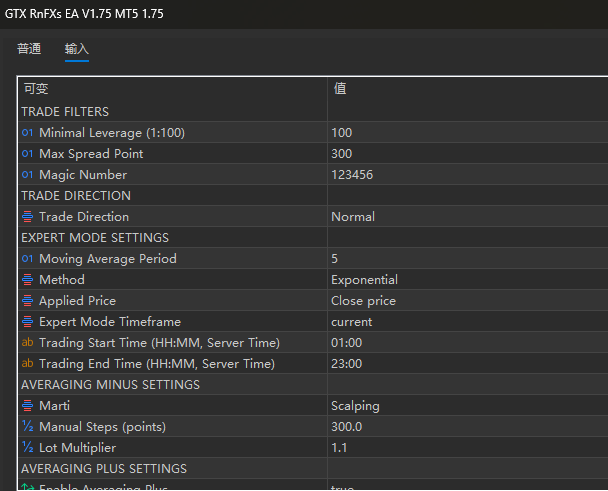Select the AVERAGING MINUS SETTINGS section row
Screen dimensions: 608x491
tap(313, 384)
